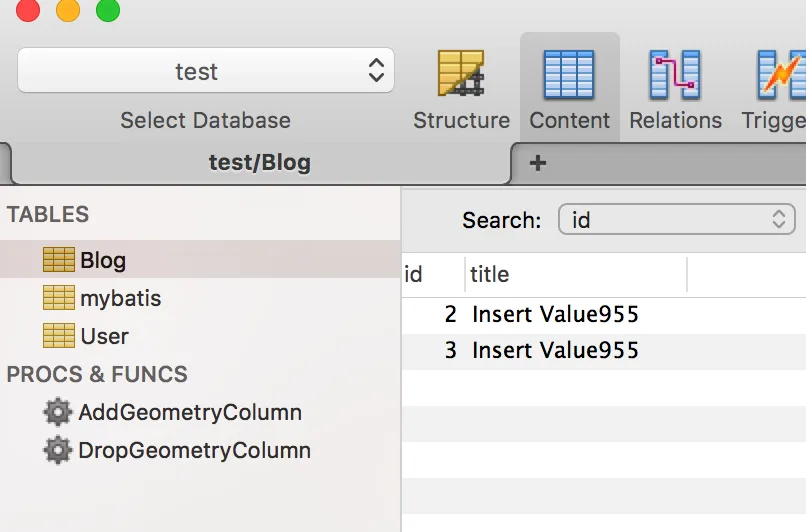Add a new tab with plus button
806x532 pixels.
point(538,162)
